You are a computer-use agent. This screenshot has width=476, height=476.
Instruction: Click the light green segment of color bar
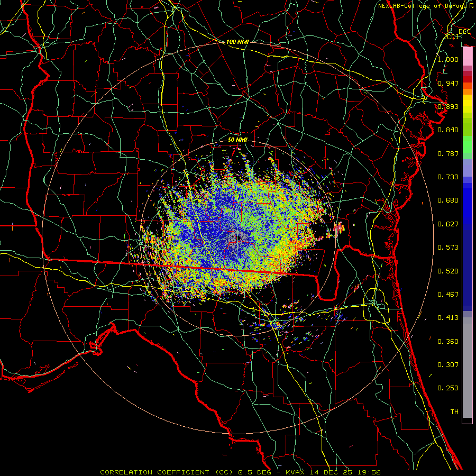click(x=467, y=144)
